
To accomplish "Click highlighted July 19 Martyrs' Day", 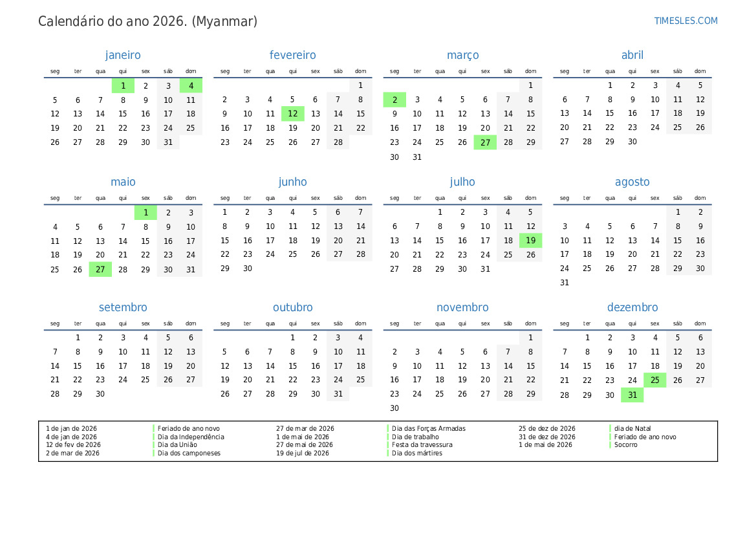I will (530, 241).
